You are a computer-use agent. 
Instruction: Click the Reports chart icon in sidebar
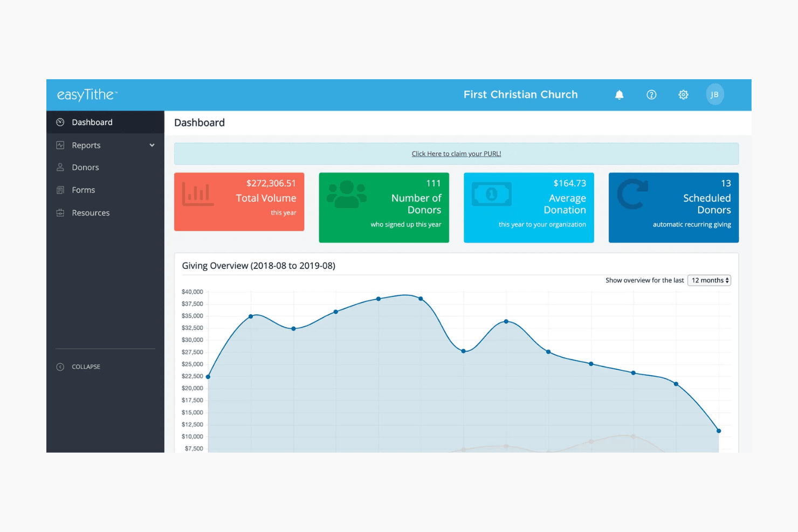point(60,146)
